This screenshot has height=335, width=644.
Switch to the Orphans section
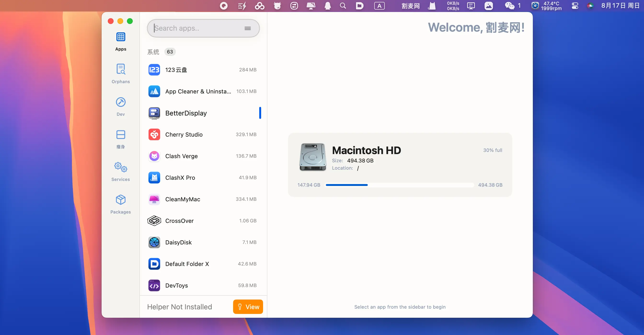click(121, 74)
